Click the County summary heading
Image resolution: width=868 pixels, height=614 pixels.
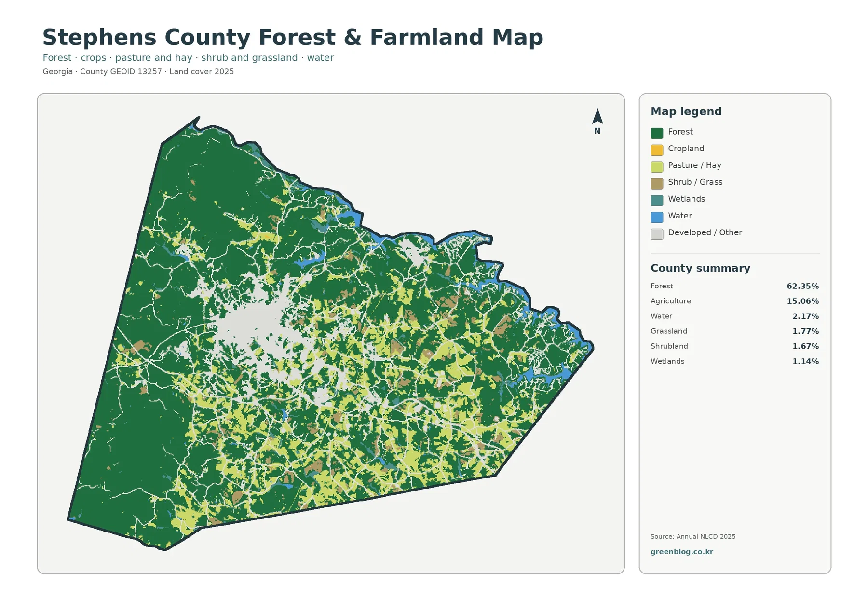700,268
